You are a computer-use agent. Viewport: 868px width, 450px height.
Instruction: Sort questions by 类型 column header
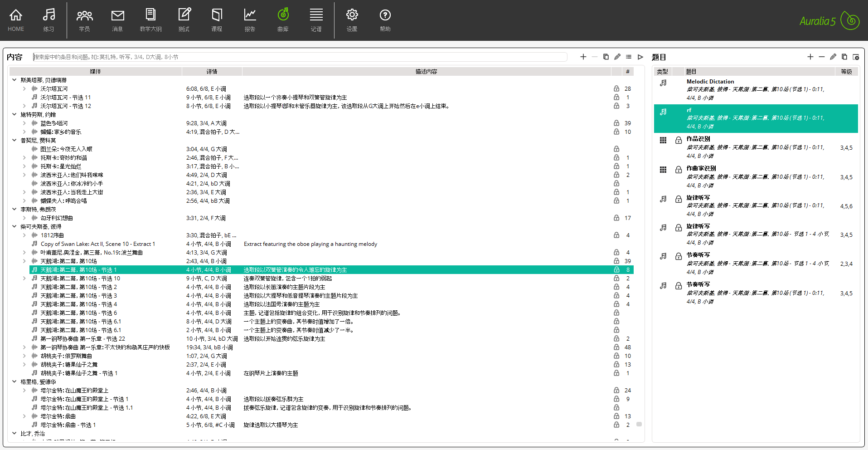pyautogui.click(x=663, y=71)
